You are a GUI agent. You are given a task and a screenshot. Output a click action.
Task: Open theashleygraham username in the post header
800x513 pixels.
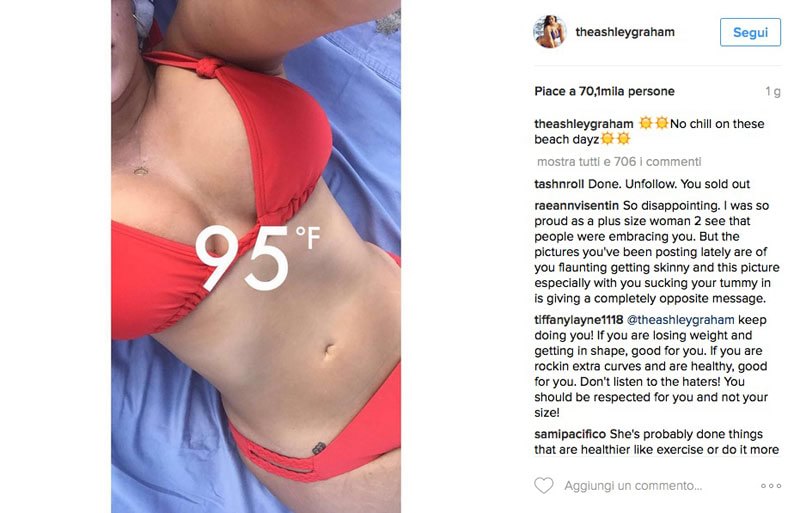pyautogui.click(x=624, y=32)
